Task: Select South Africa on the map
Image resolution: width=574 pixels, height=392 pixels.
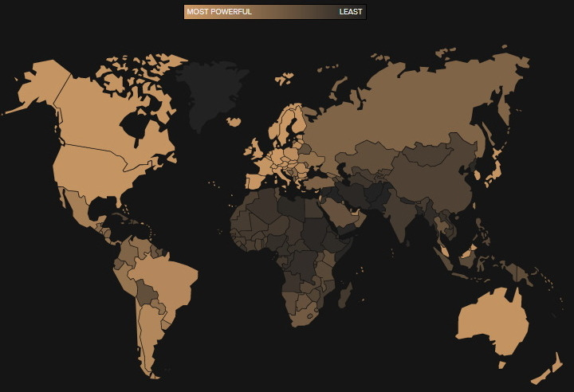Action: point(303,316)
